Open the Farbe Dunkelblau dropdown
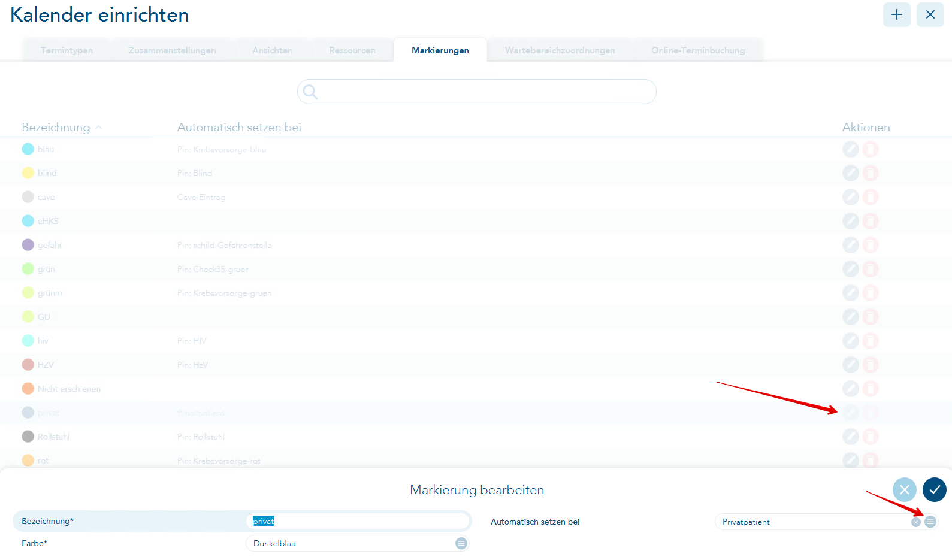Image resolution: width=952 pixels, height=560 pixels. click(461, 543)
